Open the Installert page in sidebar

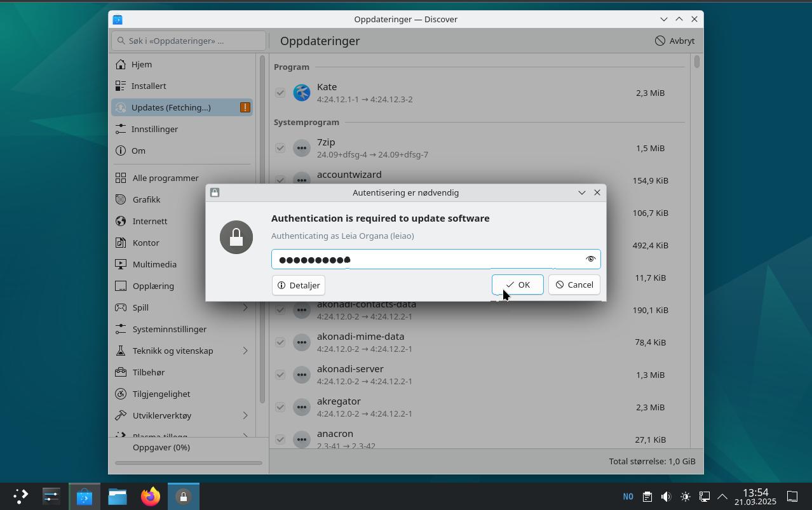coord(149,86)
